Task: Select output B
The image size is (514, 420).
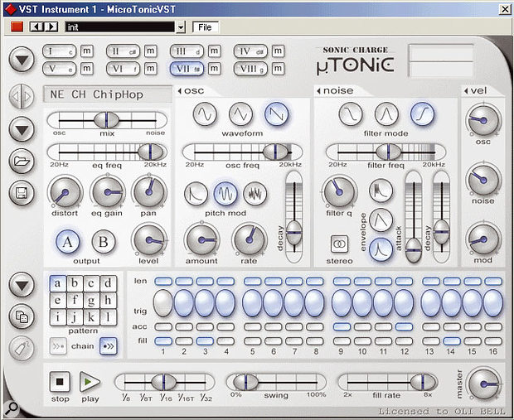Action: click(x=104, y=242)
